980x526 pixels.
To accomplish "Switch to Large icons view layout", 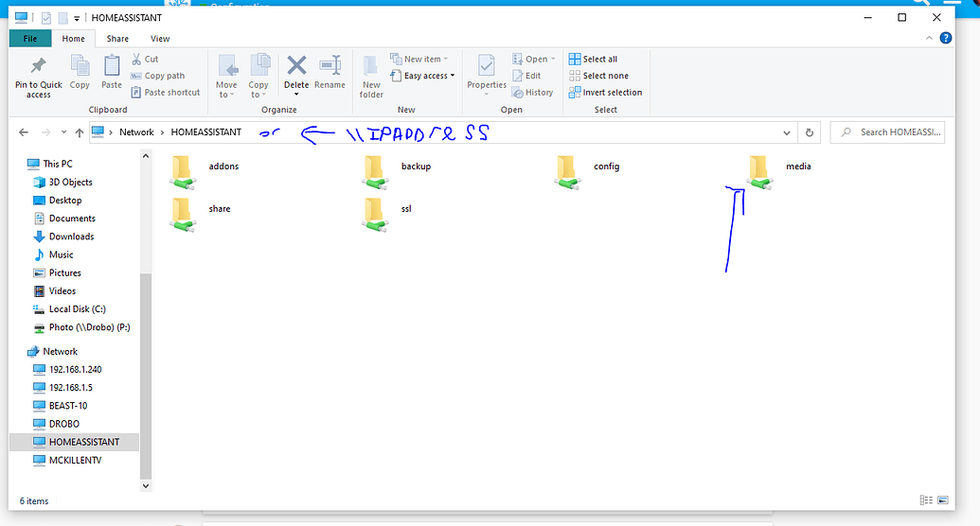I will click(x=943, y=500).
